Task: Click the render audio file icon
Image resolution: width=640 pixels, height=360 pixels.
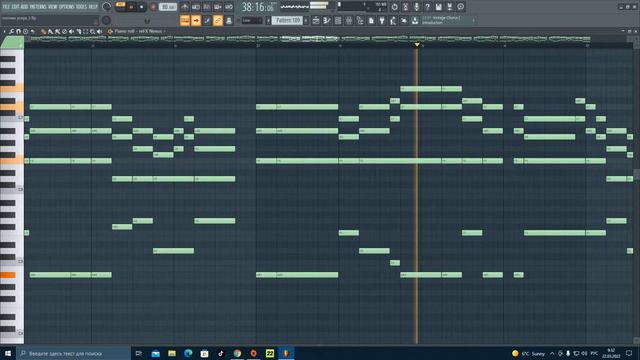Action: [x=449, y=7]
